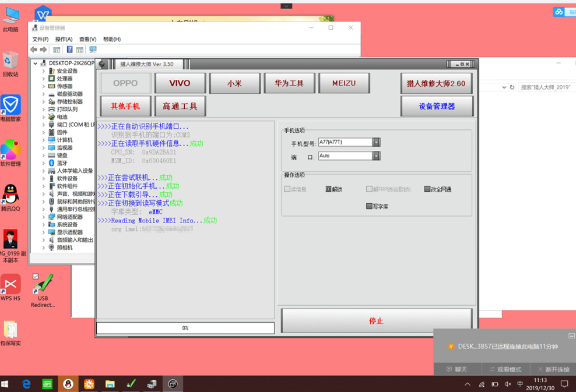Open 包保写实 folder on desktop
The image size is (576, 392).
tap(10, 333)
